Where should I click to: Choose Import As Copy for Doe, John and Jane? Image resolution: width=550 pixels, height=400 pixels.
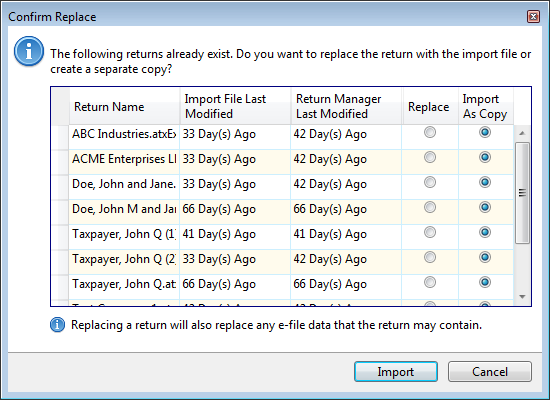[x=485, y=182]
